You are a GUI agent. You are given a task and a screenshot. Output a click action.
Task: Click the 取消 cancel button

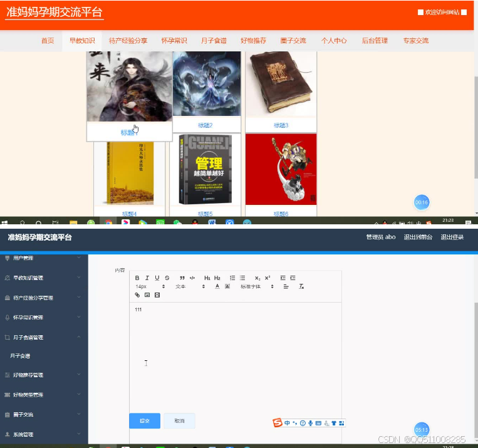tap(179, 421)
